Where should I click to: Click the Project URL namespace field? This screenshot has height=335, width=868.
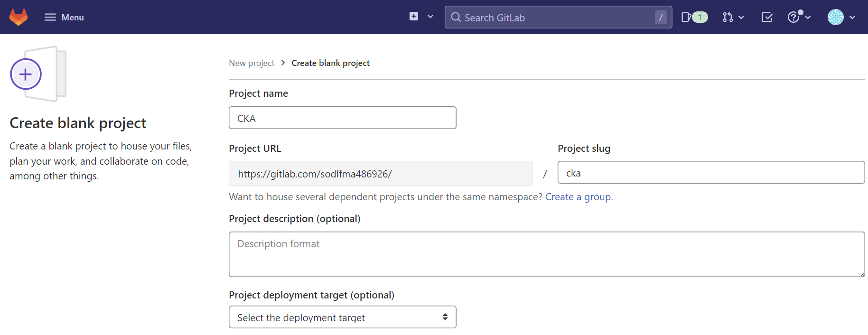coord(380,174)
